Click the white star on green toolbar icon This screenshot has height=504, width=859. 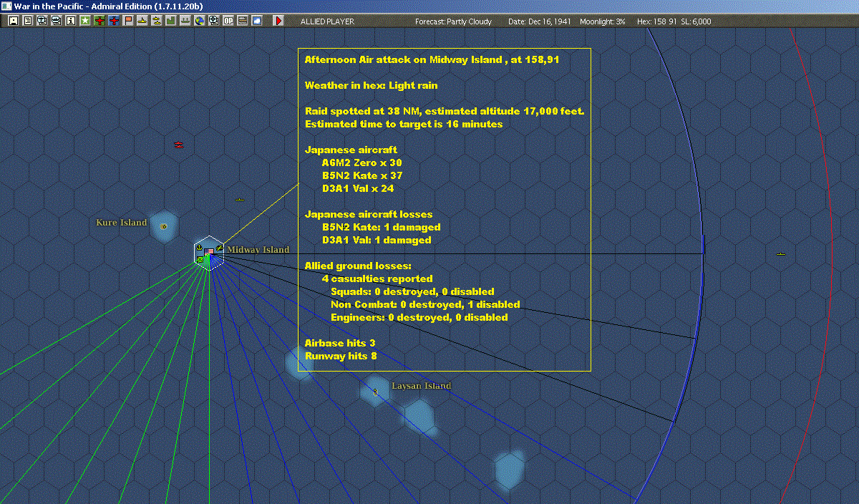[x=85, y=21]
